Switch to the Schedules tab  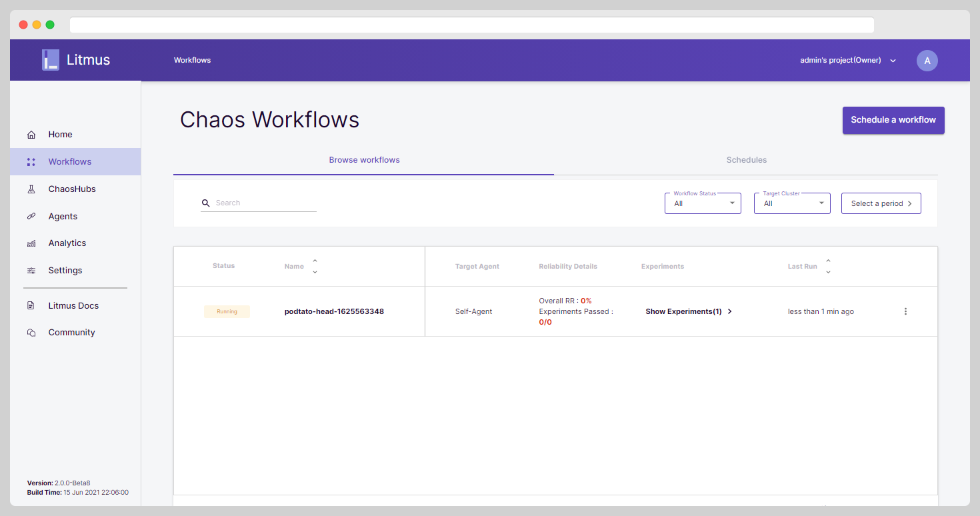tap(746, 160)
